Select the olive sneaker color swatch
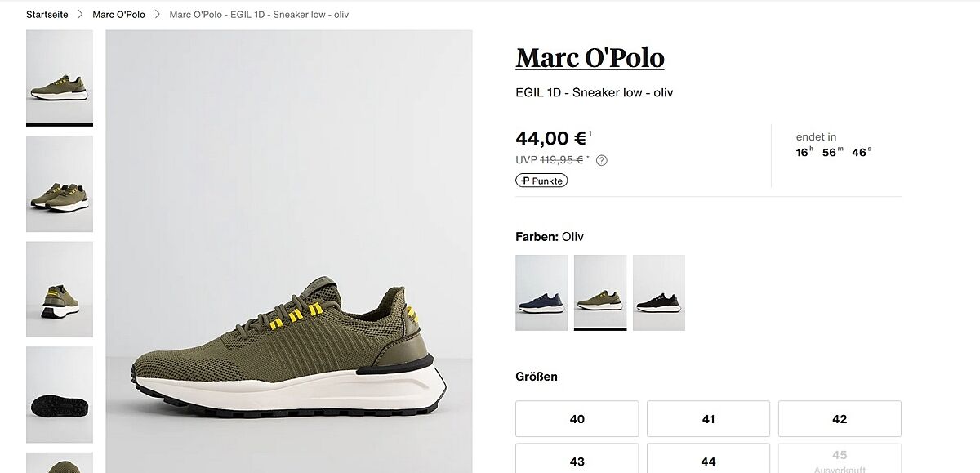The width and height of the screenshot is (980, 473). pyautogui.click(x=600, y=292)
